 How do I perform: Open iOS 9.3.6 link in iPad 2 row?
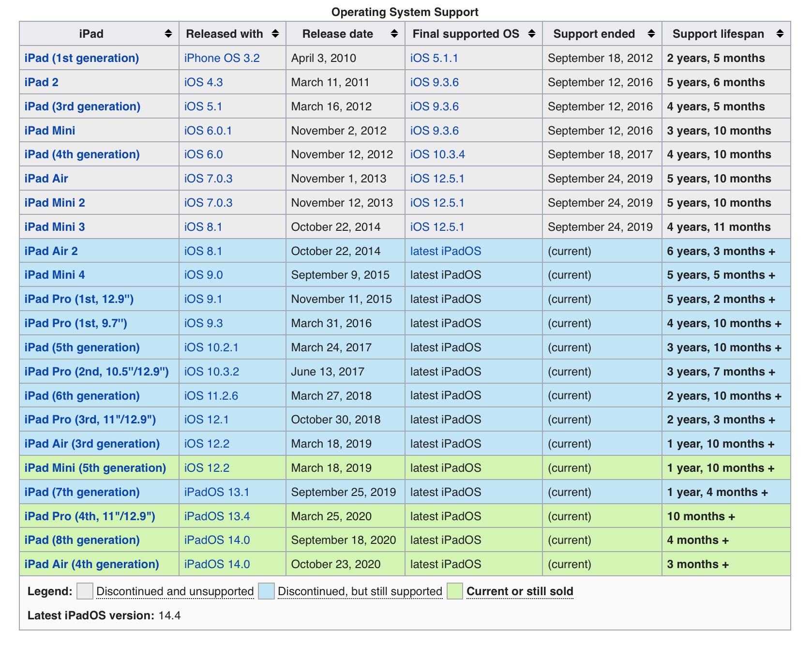(x=435, y=82)
